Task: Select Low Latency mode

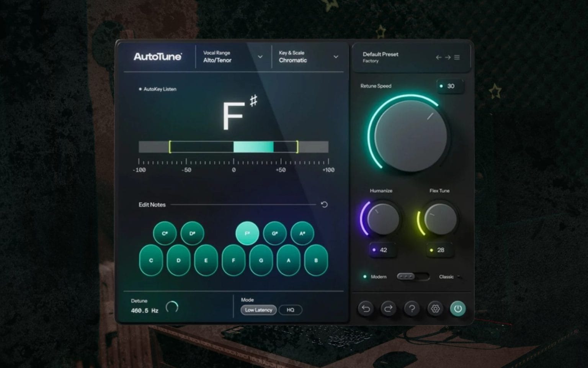Action: pyautogui.click(x=258, y=310)
